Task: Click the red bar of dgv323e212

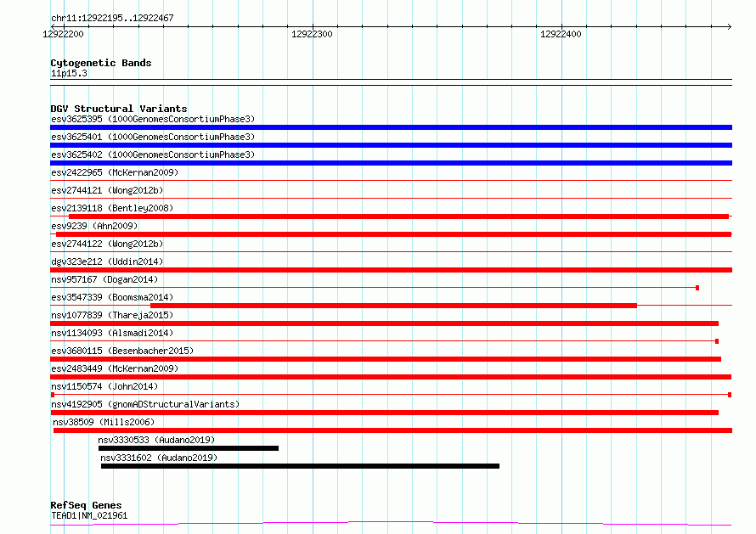Action: click(x=391, y=270)
